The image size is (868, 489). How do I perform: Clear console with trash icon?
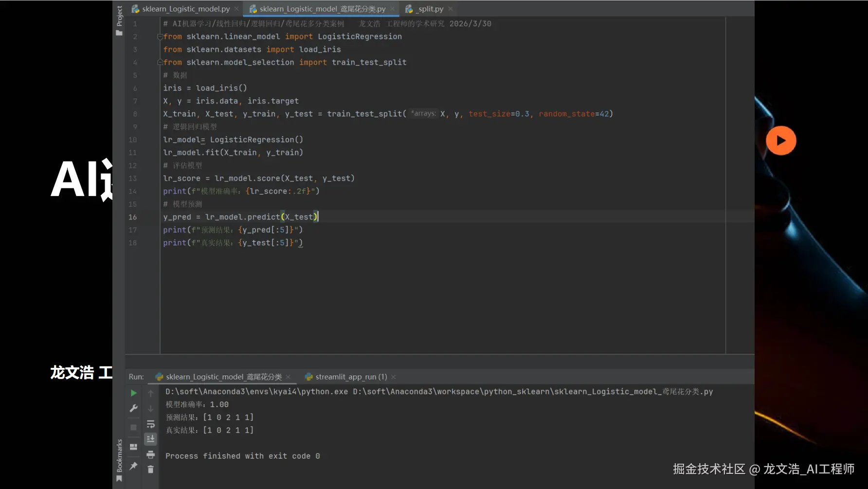[x=150, y=470]
